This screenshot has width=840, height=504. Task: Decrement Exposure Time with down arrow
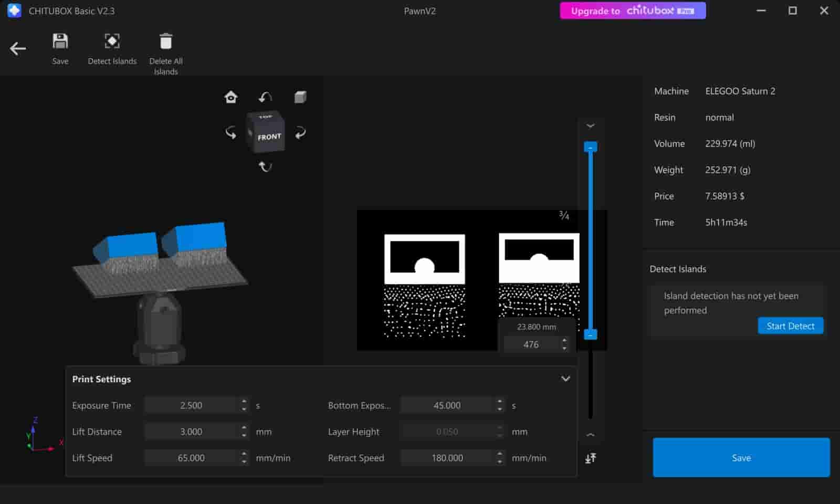(244, 409)
